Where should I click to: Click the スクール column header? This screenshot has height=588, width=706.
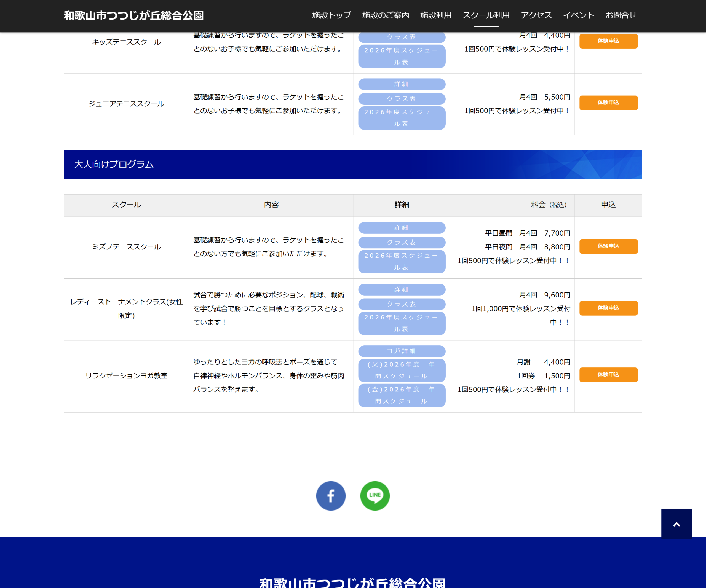pyautogui.click(x=126, y=205)
